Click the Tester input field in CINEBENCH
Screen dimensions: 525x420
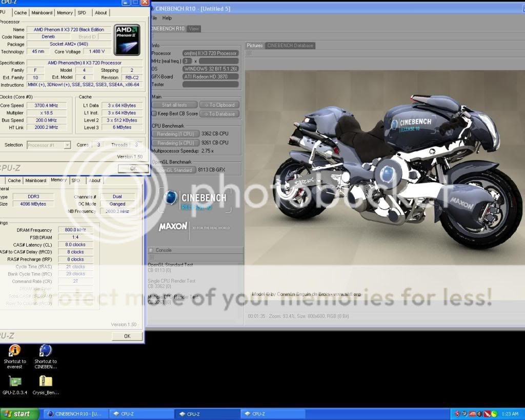pyautogui.click(x=211, y=85)
